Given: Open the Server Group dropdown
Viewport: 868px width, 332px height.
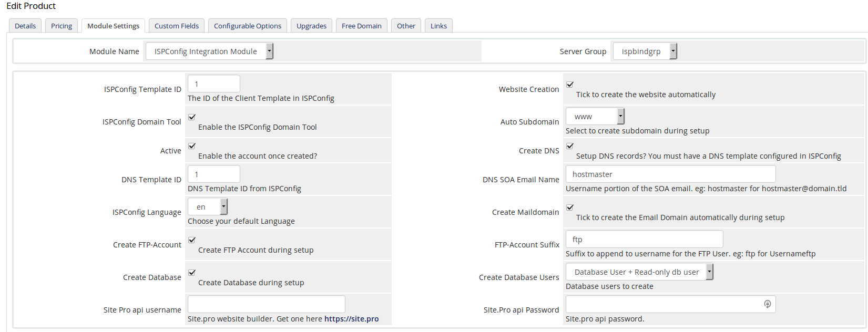Looking at the screenshot, I should click(x=645, y=51).
